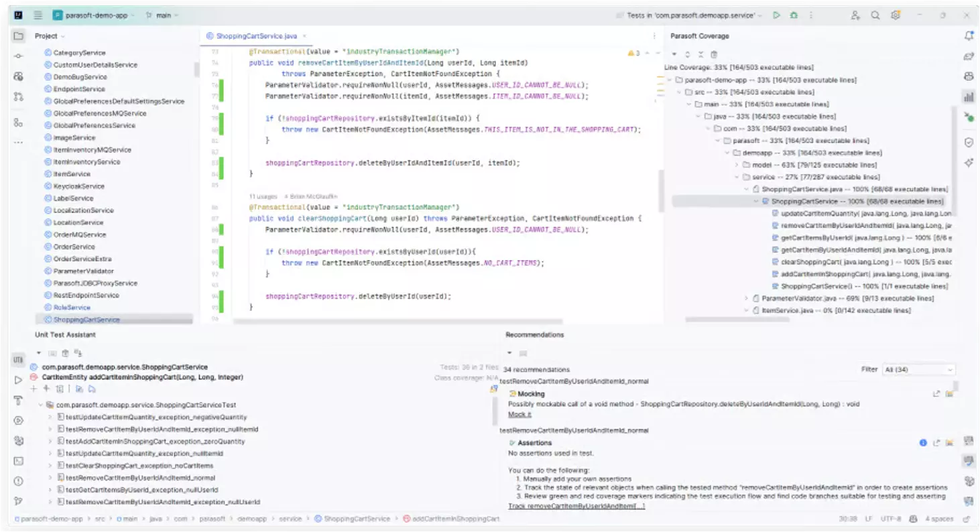Open Search Everywhere magnifier icon
The height and width of the screenshot is (532, 980).
(x=875, y=15)
